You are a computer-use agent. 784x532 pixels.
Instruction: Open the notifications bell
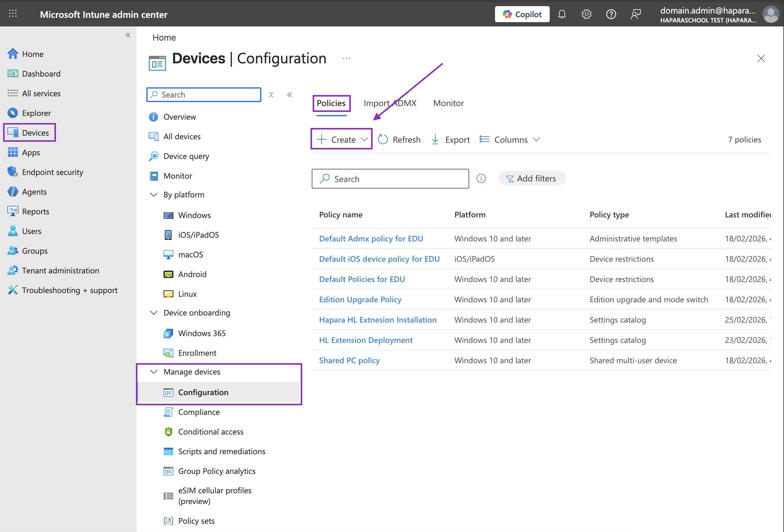click(x=562, y=14)
